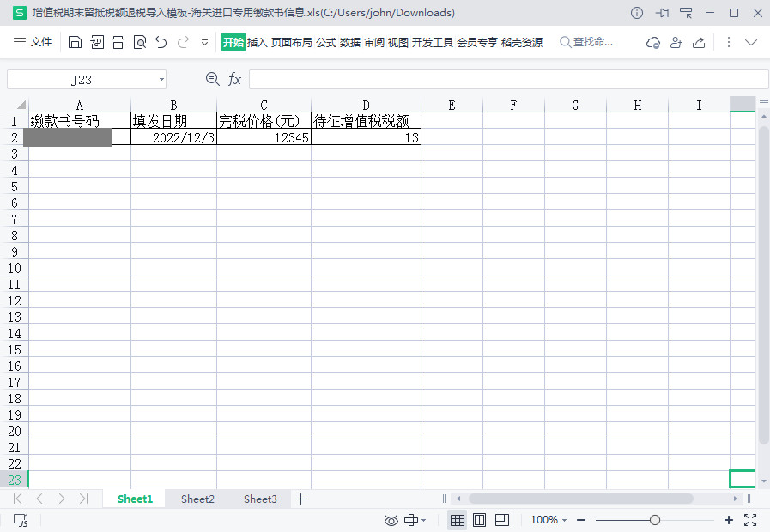Click the zoom in plus button
This screenshot has width=770, height=532.
coord(729,520)
